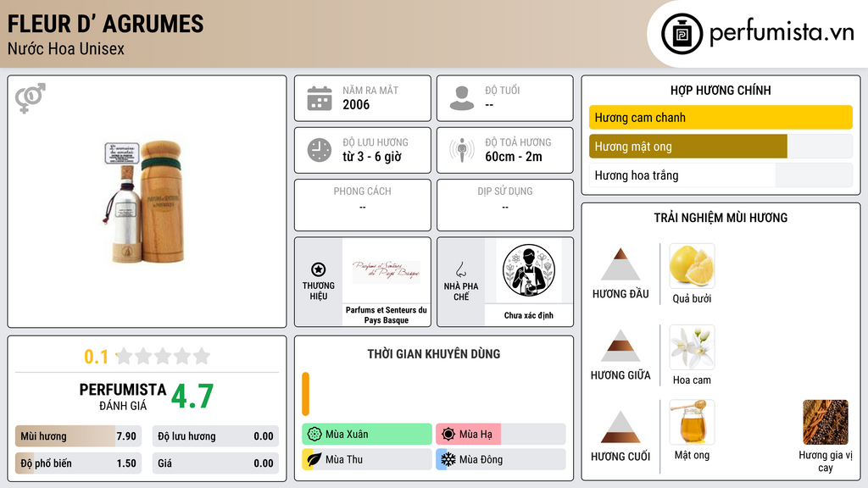
Task: Click the Nước Hoa Unisex subtitle
Action: (x=66, y=48)
